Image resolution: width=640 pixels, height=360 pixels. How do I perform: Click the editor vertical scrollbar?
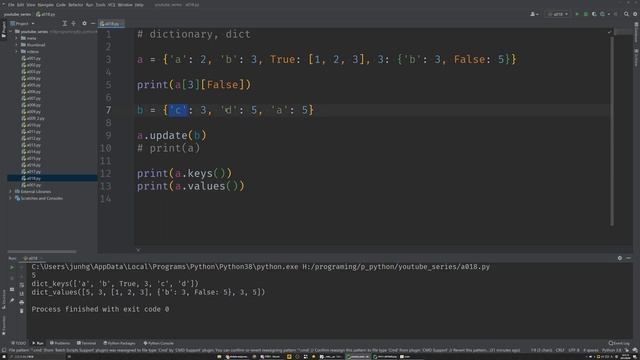[612, 131]
